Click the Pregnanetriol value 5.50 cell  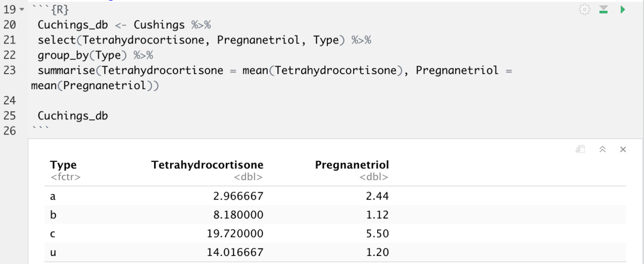tap(376, 234)
